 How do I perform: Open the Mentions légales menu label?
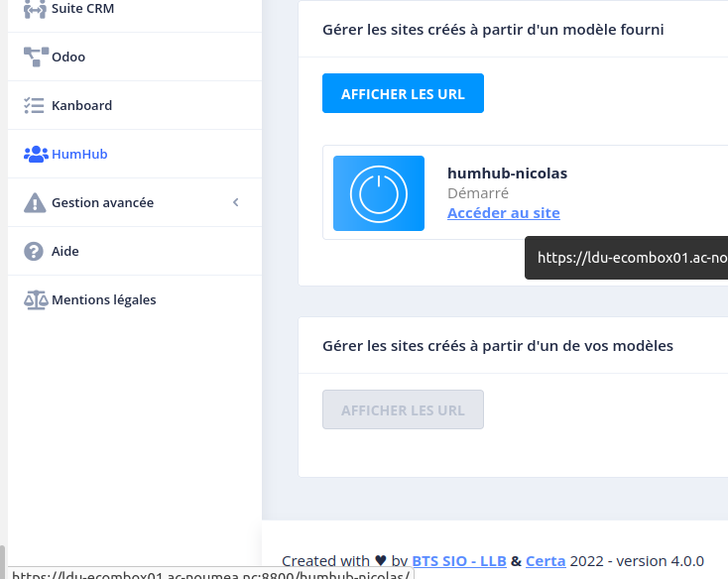103,299
